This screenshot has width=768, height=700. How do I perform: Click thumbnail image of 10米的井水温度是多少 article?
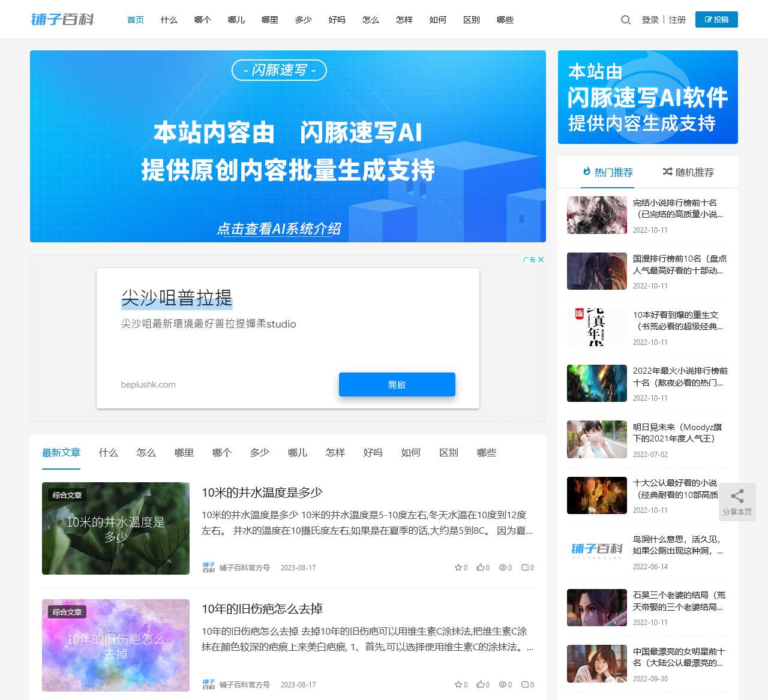tap(116, 528)
